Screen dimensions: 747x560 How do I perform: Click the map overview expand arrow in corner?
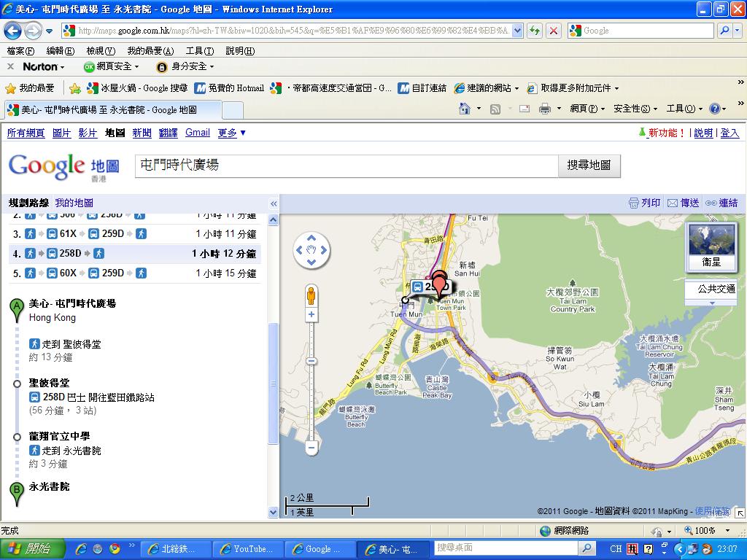740,513
